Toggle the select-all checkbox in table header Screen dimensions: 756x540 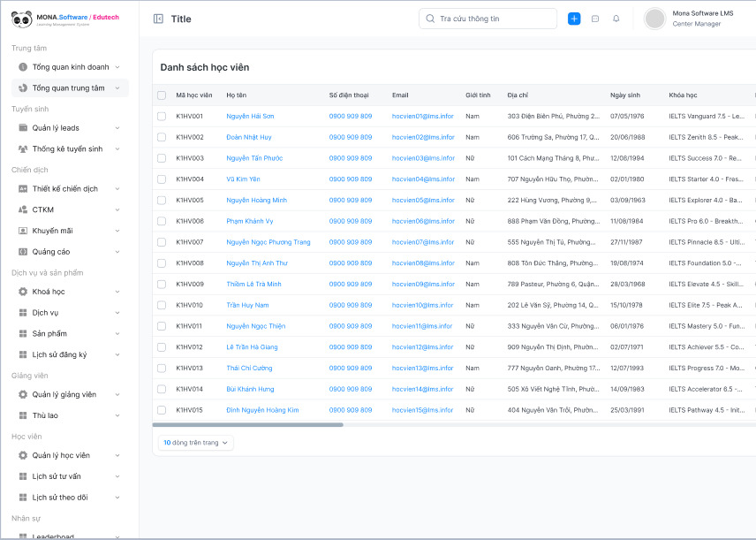coord(162,95)
